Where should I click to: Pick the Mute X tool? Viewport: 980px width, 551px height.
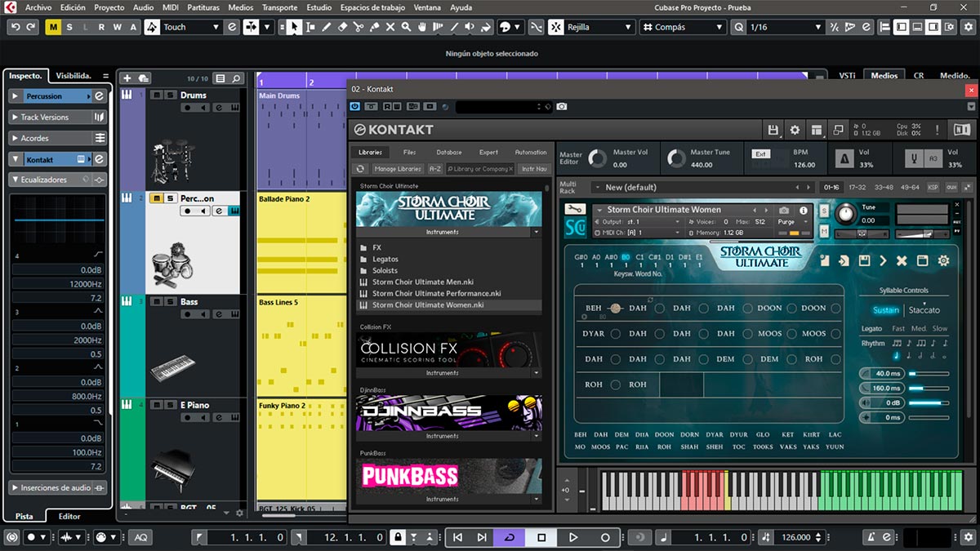[x=390, y=27]
